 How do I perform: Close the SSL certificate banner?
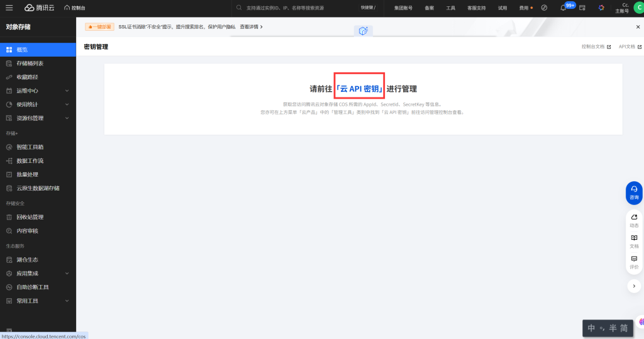638,26
